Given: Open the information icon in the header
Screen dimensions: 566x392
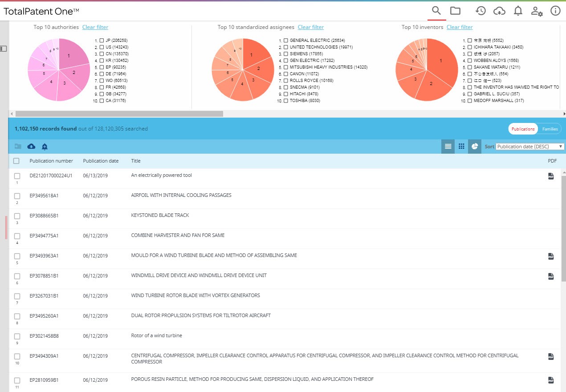Looking at the screenshot, I should click(555, 11).
